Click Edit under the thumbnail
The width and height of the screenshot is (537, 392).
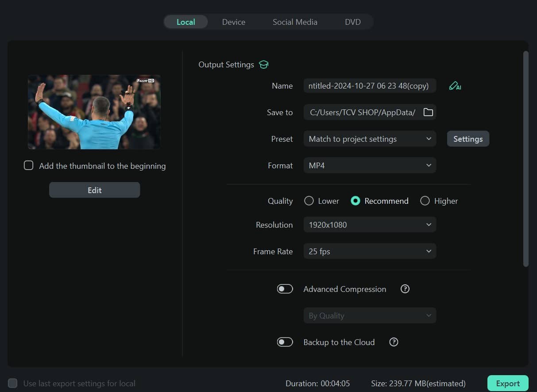[95, 190]
